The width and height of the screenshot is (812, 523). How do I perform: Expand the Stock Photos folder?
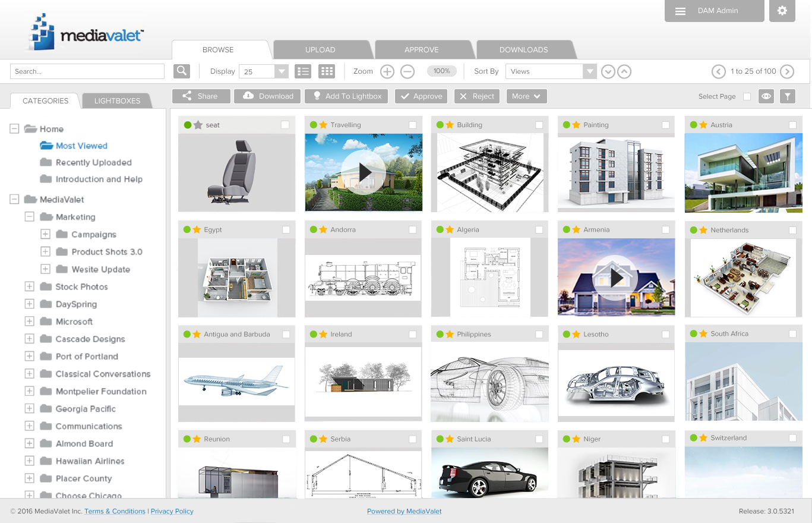29,286
